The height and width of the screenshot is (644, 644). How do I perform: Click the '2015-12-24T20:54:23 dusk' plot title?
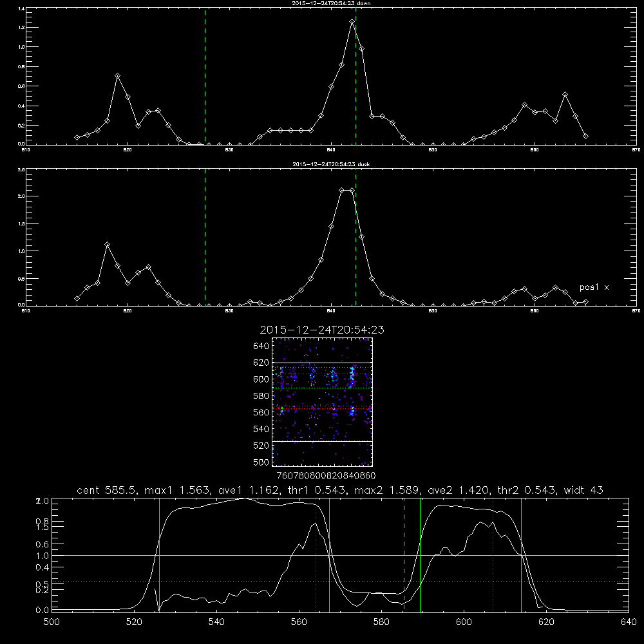click(331, 164)
